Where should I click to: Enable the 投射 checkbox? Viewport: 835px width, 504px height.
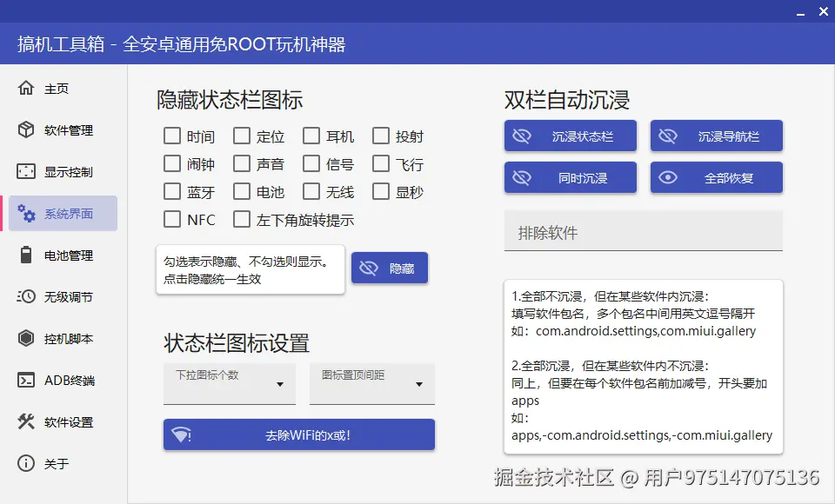pyautogui.click(x=381, y=136)
